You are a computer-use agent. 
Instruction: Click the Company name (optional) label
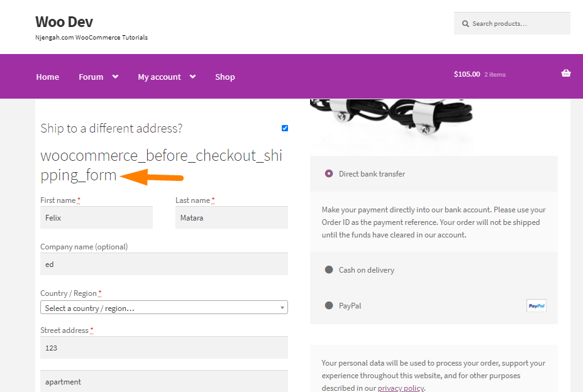point(84,247)
